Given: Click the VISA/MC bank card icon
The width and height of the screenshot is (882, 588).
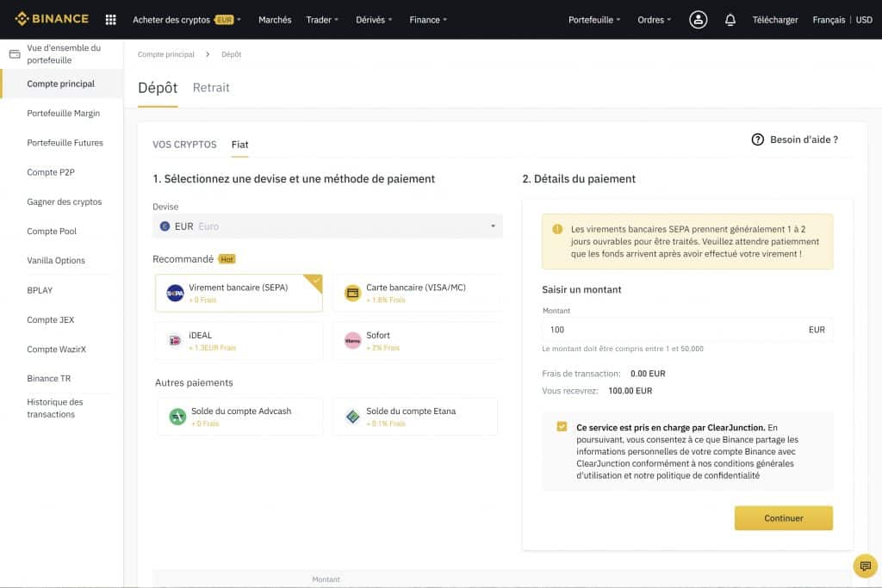Looking at the screenshot, I should pyautogui.click(x=352, y=292).
